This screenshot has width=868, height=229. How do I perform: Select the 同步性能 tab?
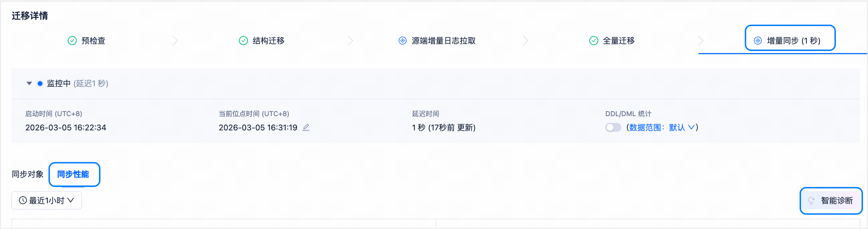73,174
